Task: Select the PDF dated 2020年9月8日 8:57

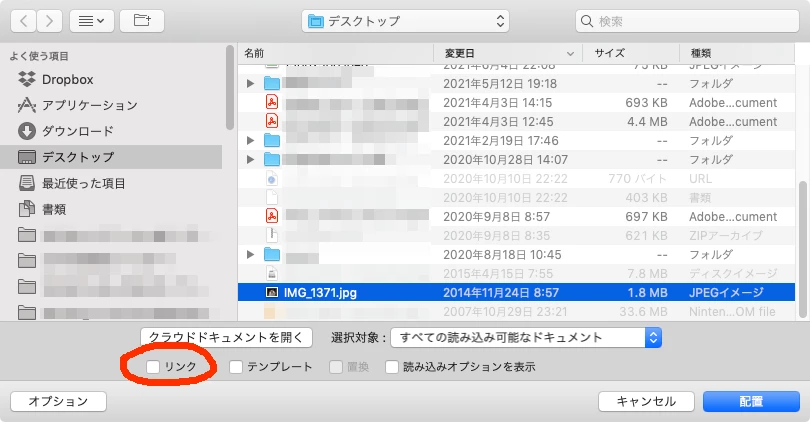Action: [517, 217]
